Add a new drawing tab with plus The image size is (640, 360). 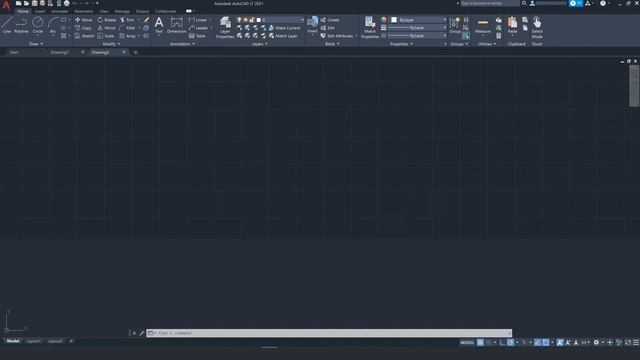point(136,52)
